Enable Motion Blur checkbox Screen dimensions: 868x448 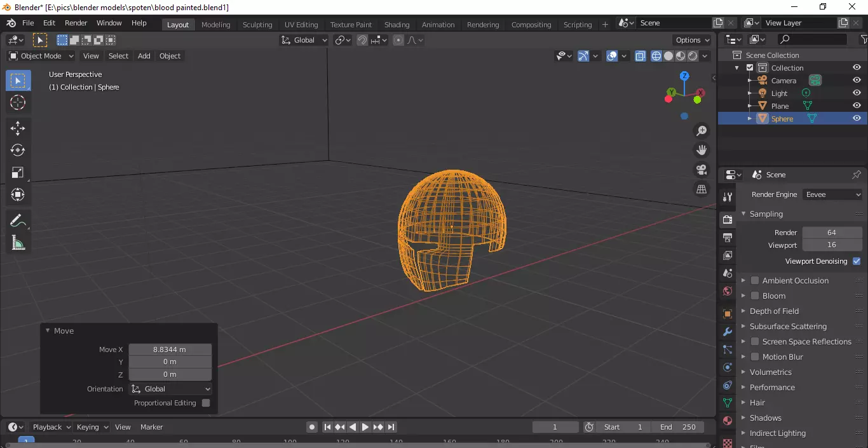coord(755,356)
